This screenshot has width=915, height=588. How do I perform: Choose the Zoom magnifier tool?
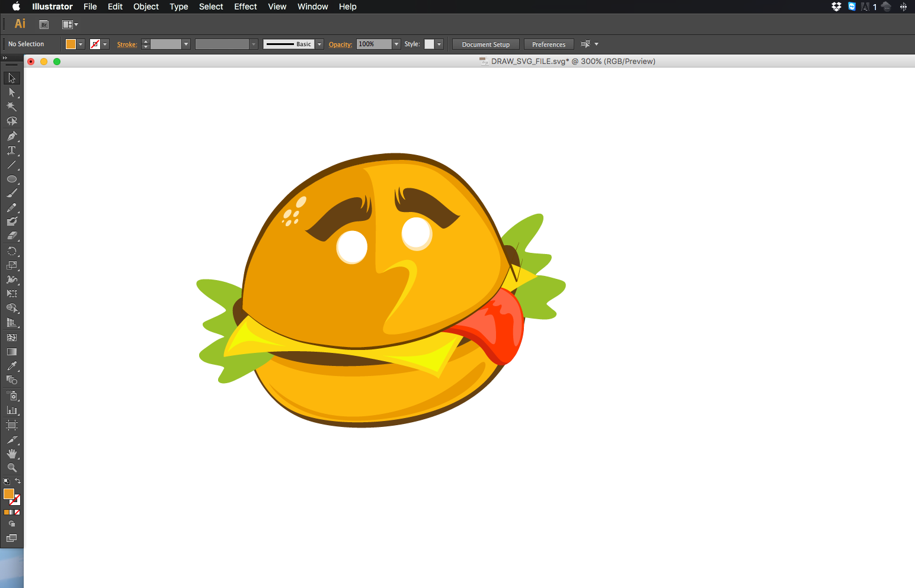click(x=11, y=468)
